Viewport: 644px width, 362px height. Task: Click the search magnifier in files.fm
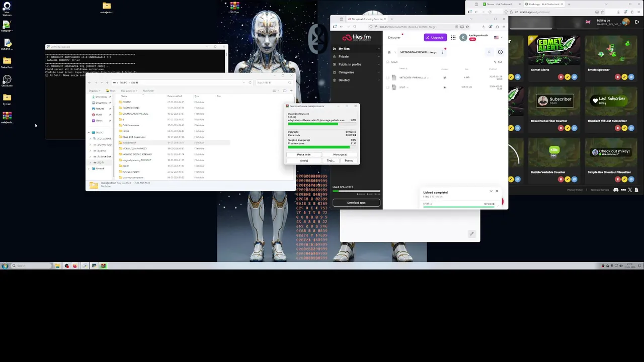point(489,52)
